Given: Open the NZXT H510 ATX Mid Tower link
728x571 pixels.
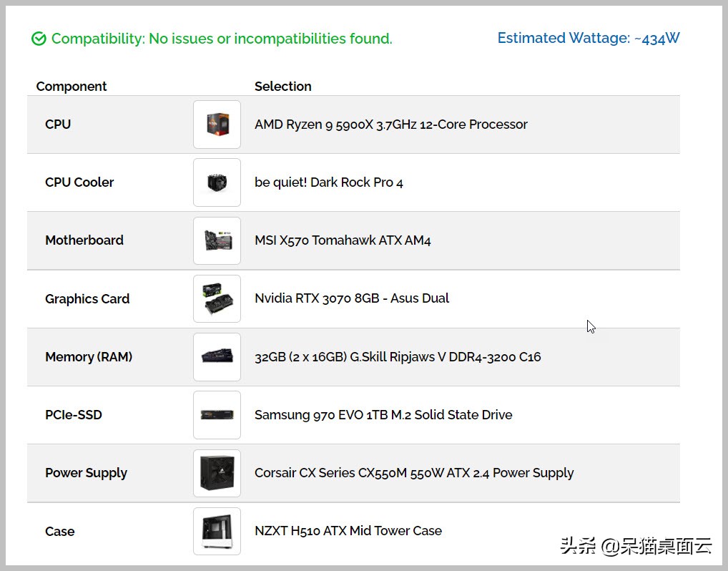Looking at the screenshot, I should click(x=348, y=531).
